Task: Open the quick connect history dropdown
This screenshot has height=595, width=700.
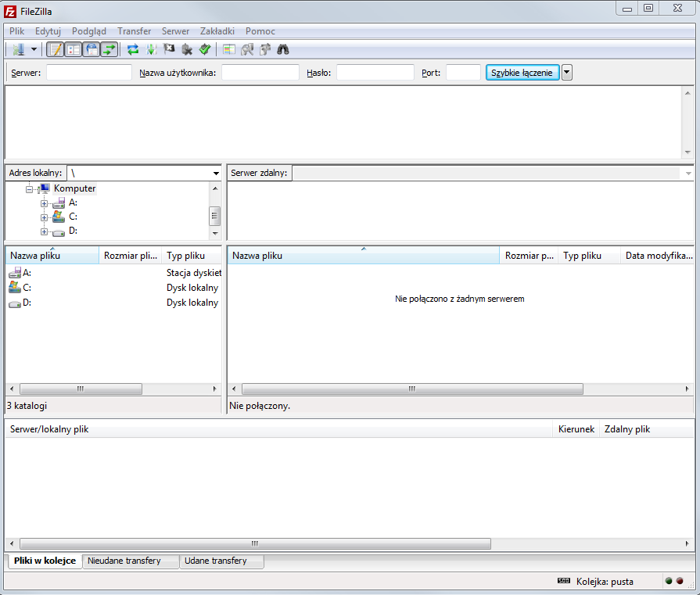Action: point(567,73)
